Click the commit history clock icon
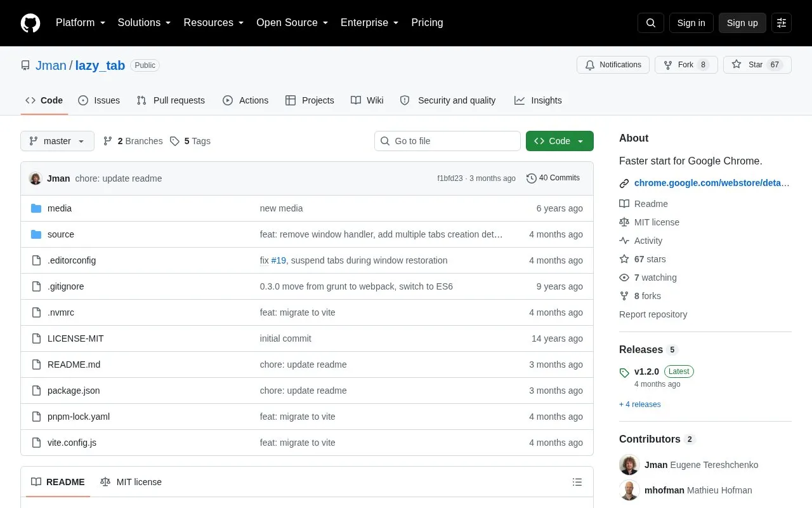Viewport: 812px width, 508px height. click(x=532, y=178)
